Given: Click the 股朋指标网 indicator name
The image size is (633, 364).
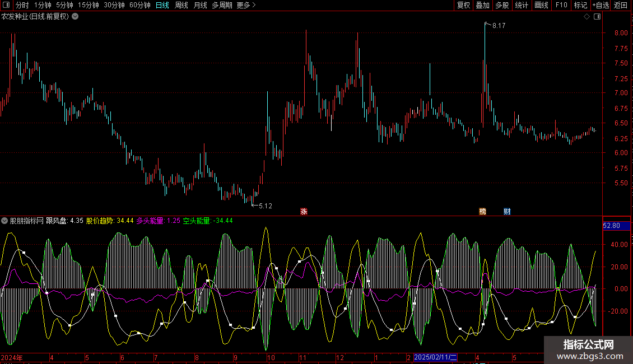Looking at the screenshot, I should 27,221.
